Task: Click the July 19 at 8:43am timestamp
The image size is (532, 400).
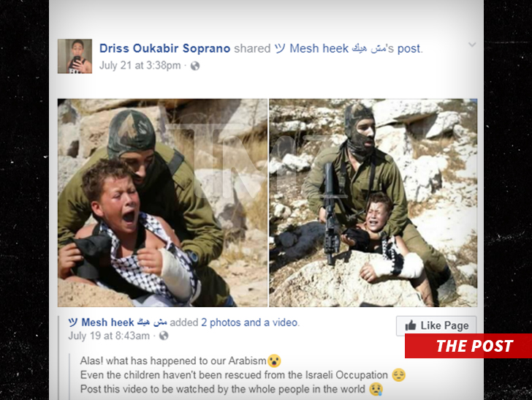Action: tap(109, 336)
